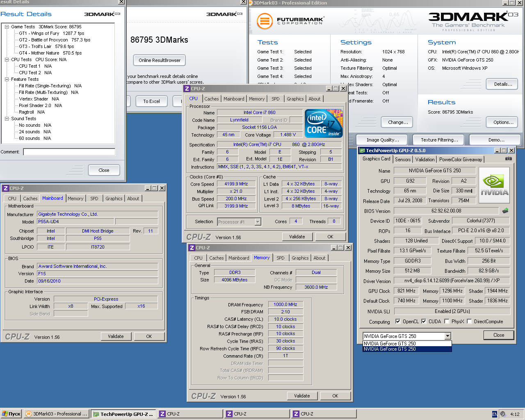Click the CPU-Z title icon of the CPU window
Viewport: 525px width, 420px height.
187,89
